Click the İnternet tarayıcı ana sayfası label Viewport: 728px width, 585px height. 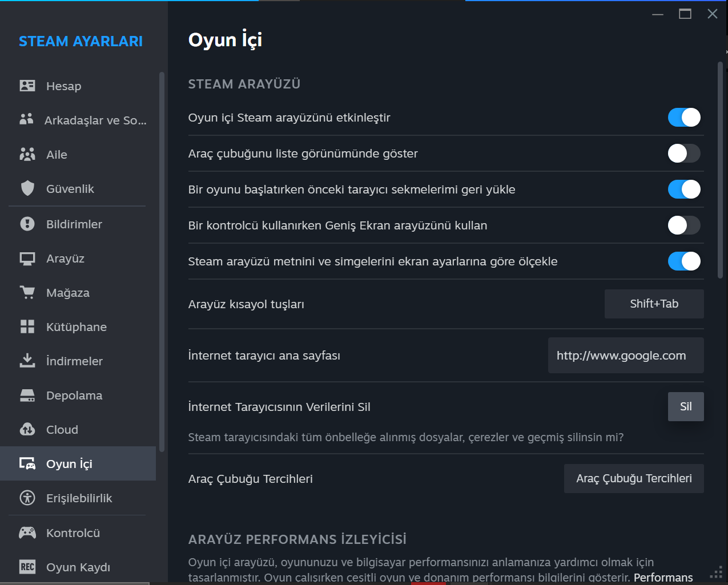coord(264,356)
